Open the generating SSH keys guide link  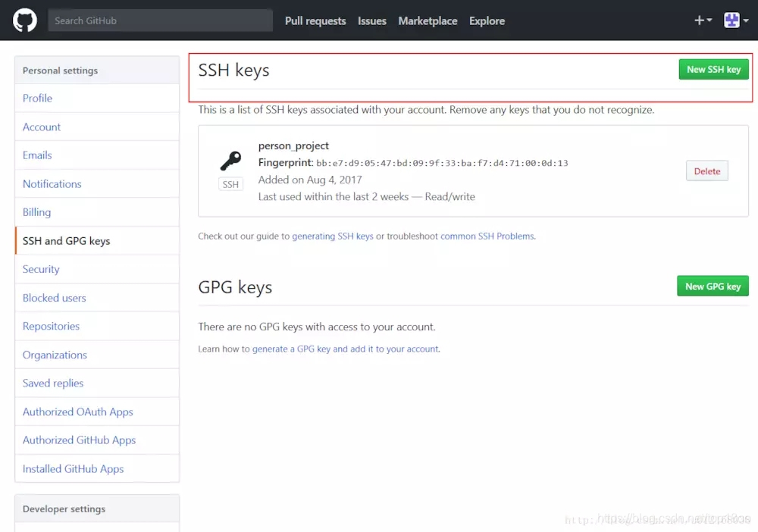[x=333, y=236]
